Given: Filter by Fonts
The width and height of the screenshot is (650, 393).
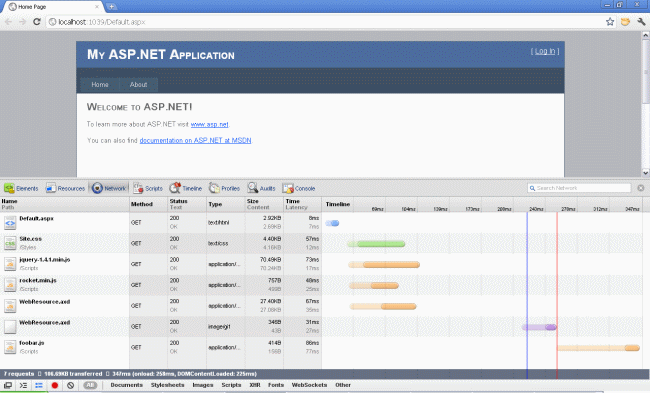Looking at the screenshot, I should tap(276, 385).
